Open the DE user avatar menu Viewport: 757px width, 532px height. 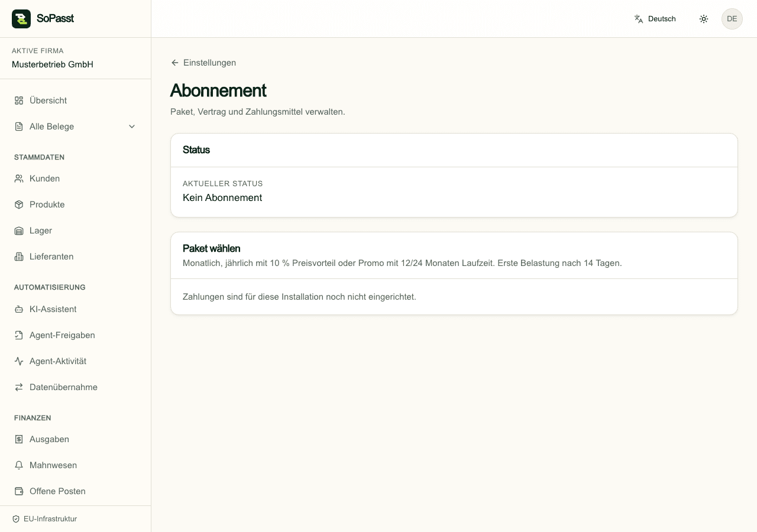732,19
